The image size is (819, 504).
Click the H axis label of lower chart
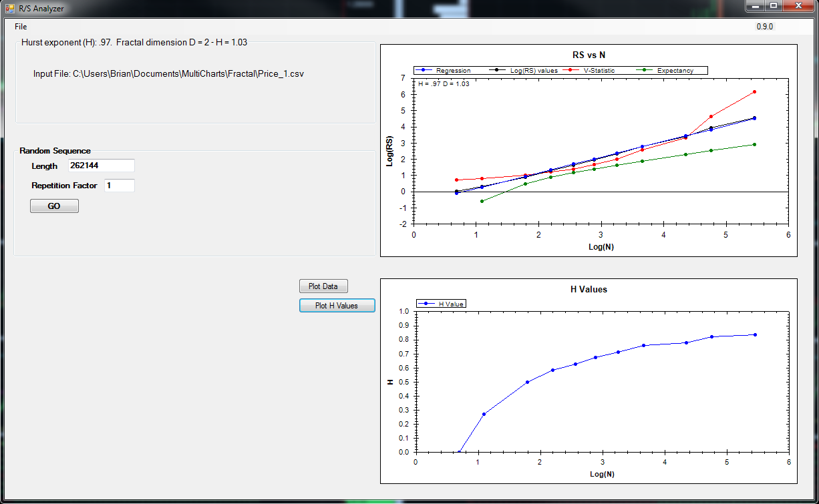(390, 382)
